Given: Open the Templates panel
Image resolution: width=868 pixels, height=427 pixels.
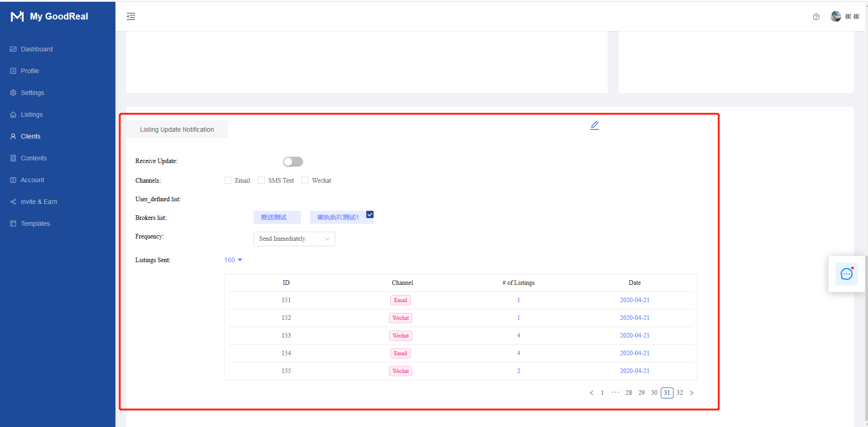Looking at the screenshot, I should [35, 223].
